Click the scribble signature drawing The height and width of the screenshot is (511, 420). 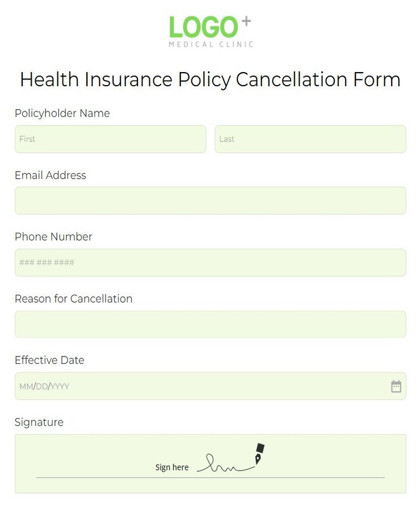227,463
